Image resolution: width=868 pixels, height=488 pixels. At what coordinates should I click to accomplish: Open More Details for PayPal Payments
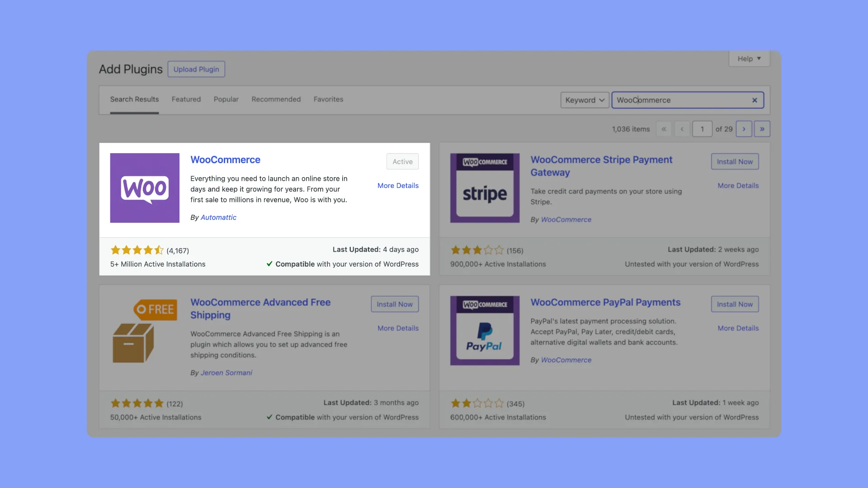[x=738, y=328]
